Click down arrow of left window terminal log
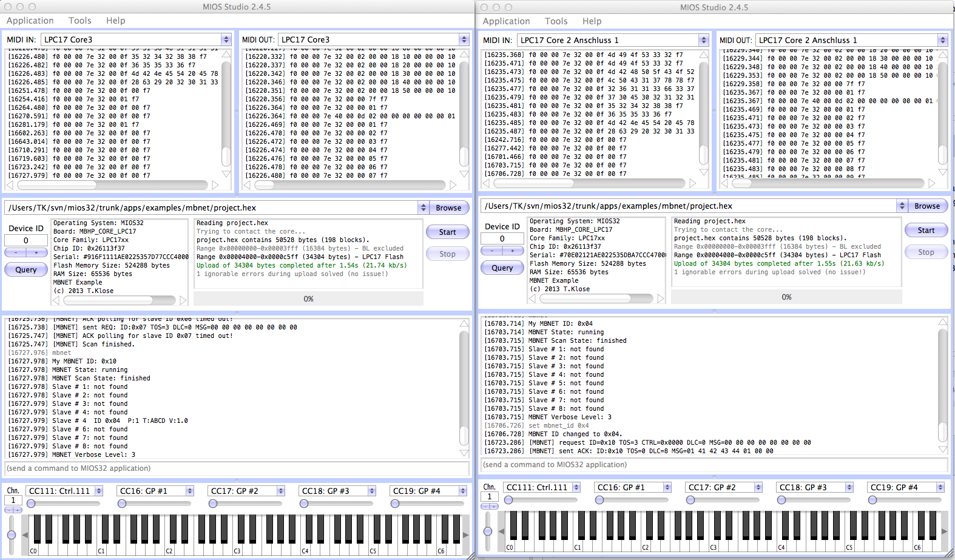The image size is (955, 560). tap(464, 453)
